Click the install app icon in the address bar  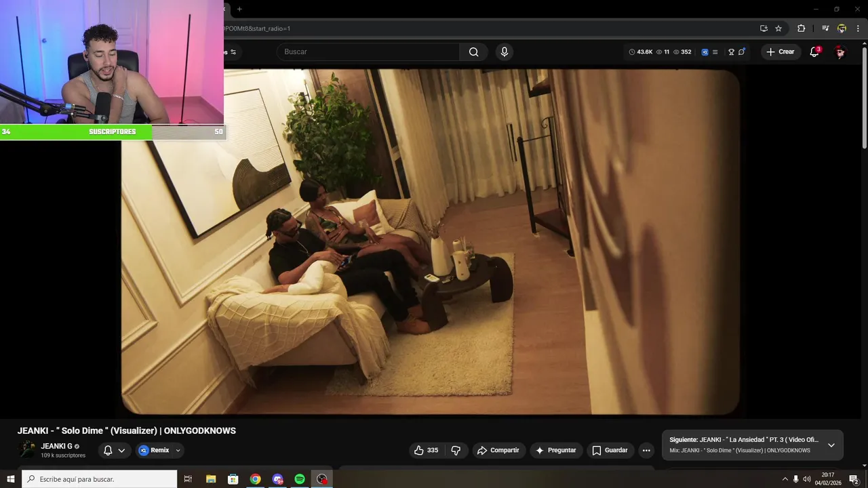click(x=764, y=28)
